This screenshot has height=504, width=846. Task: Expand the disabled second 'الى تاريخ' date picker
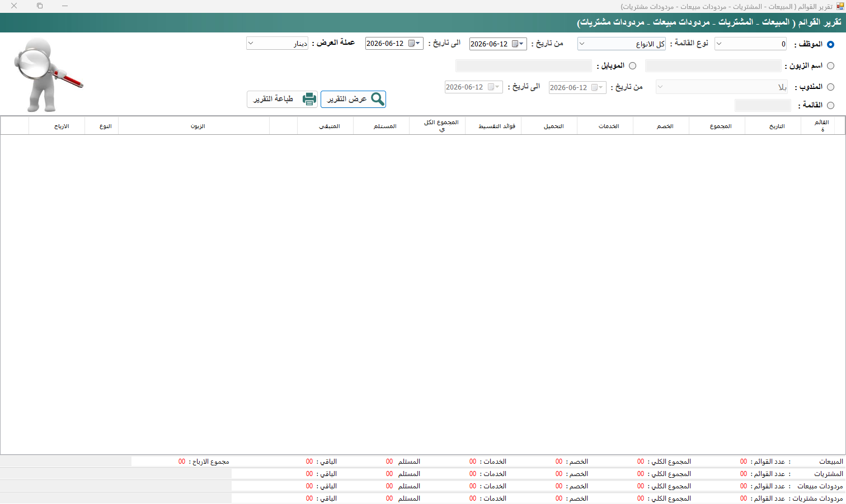pyautogui.click(x=497, y=87)
